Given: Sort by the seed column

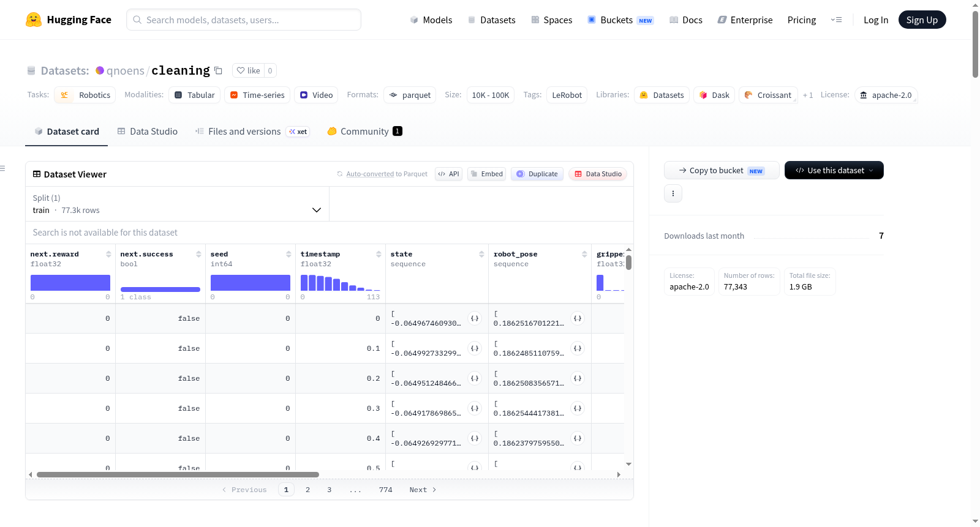Looking at the screenshot, I should point(288,254).
